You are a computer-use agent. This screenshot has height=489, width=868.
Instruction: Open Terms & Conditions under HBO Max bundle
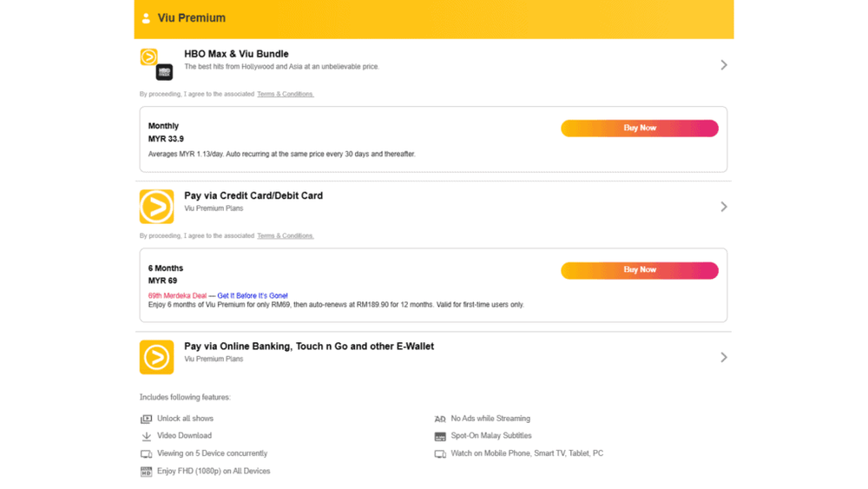click(x=285, y=94)
